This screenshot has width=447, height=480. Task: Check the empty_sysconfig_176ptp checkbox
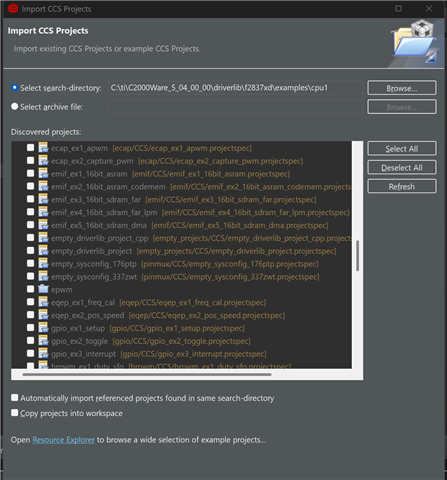pos(30,263)
